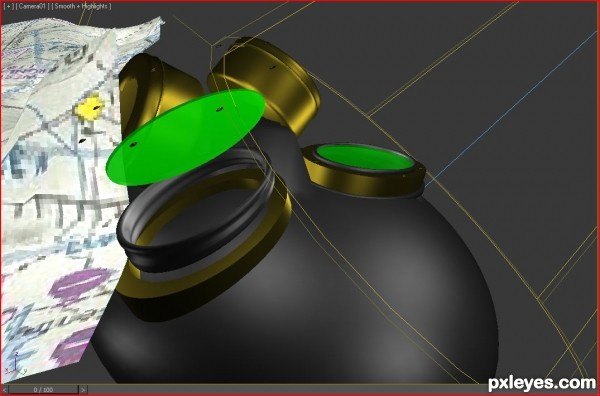This screenshot has width=600, height=396.
Task: Open the [+] viewport general menu
Action: (8, 7)
